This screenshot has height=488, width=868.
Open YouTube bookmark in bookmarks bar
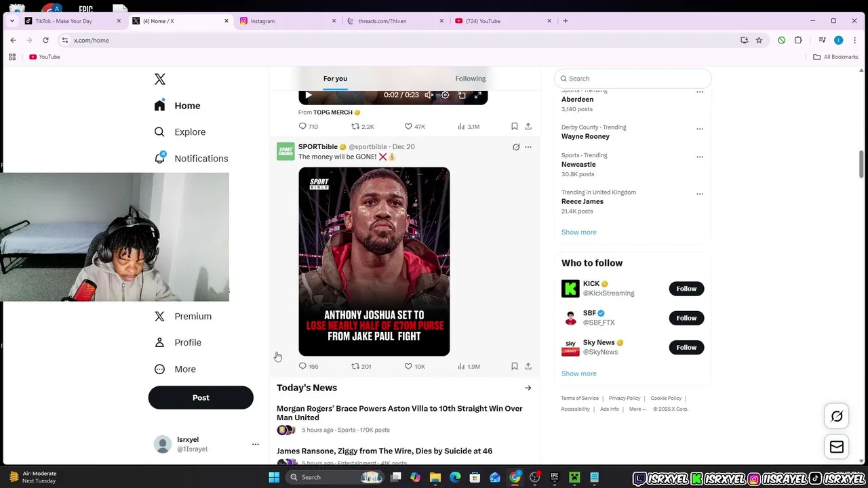coord(45,57)
